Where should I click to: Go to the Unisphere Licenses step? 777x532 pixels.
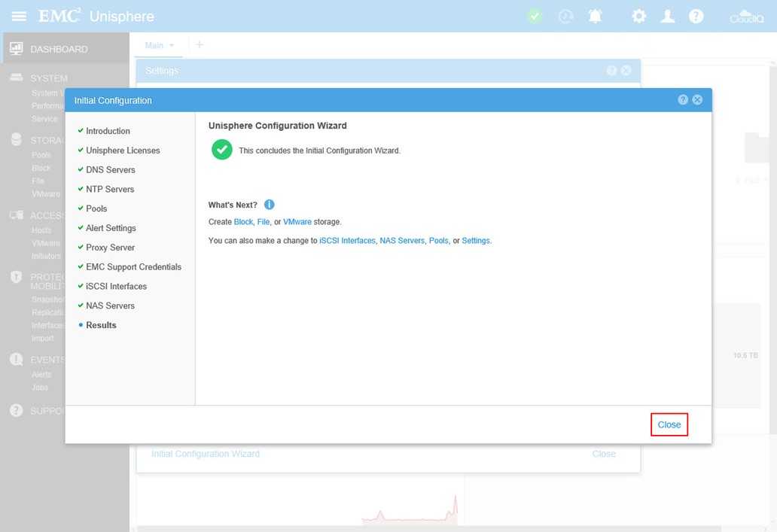123,150
